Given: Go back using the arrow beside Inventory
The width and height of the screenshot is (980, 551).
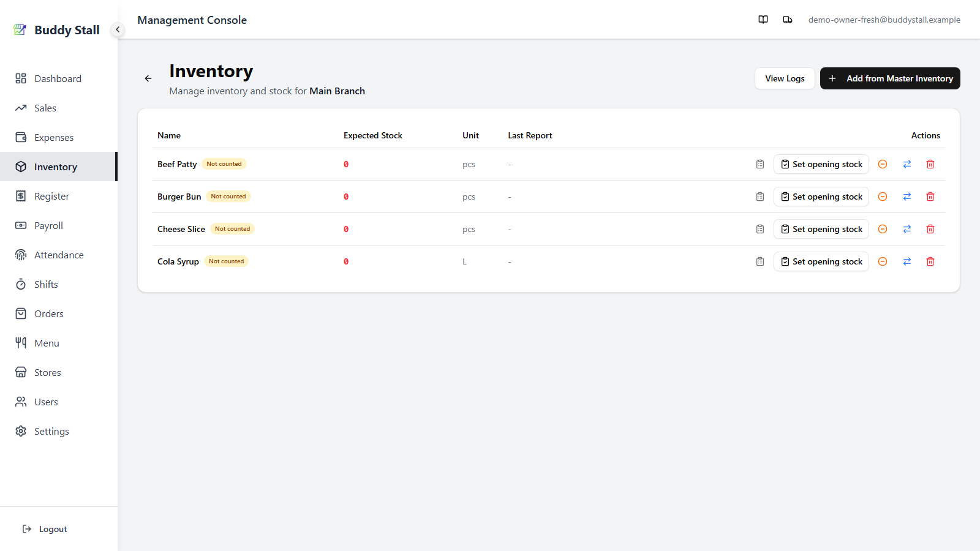Looking at the screenshot, I should pyautogui.click(x=148, y=78).
